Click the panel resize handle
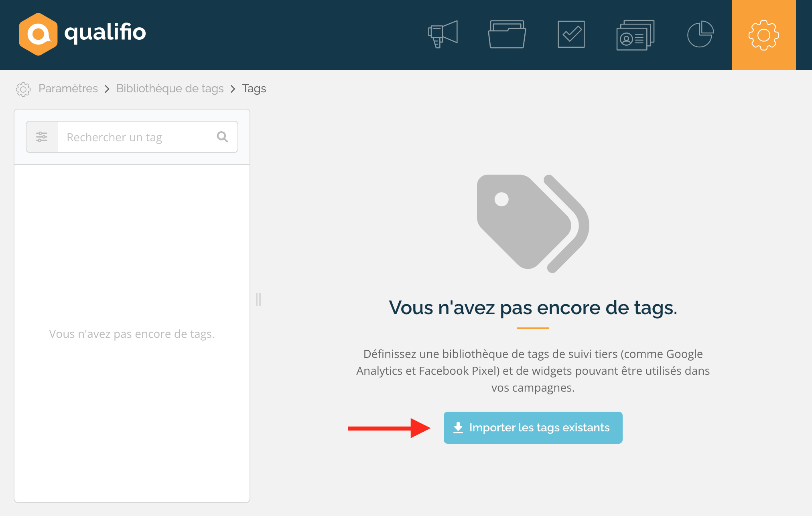 pos(258,299)
